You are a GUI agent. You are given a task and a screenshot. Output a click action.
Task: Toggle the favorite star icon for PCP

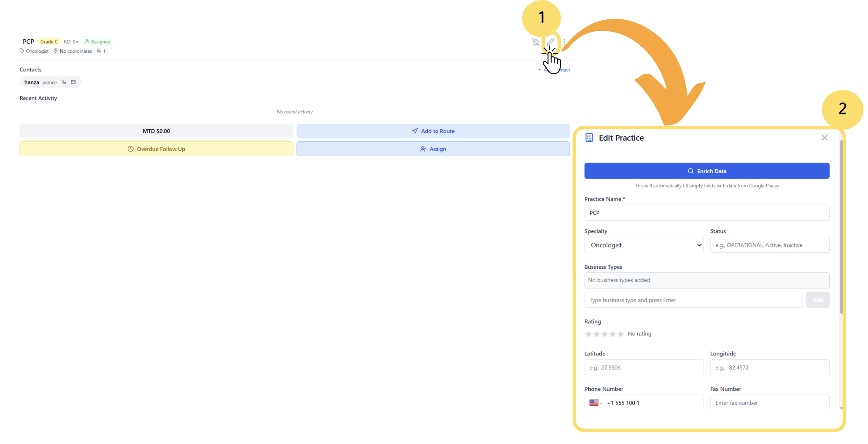point(536,42)
